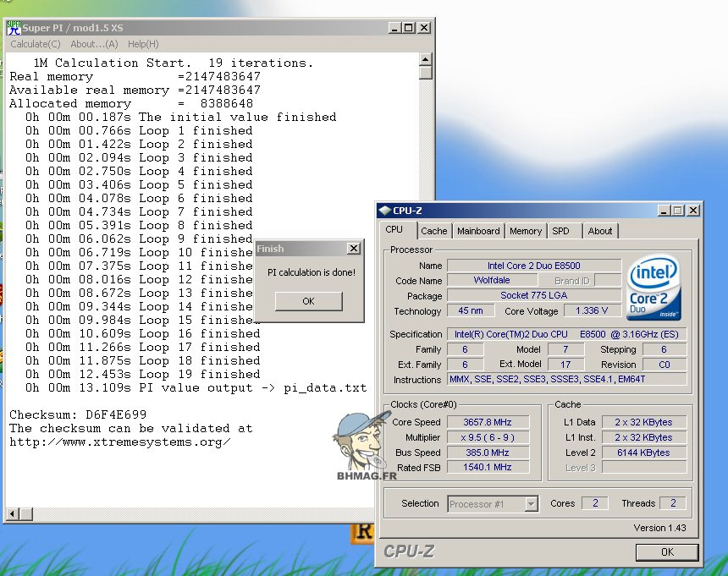Click the 'Loop 19 finished' line

pos(142,374)
